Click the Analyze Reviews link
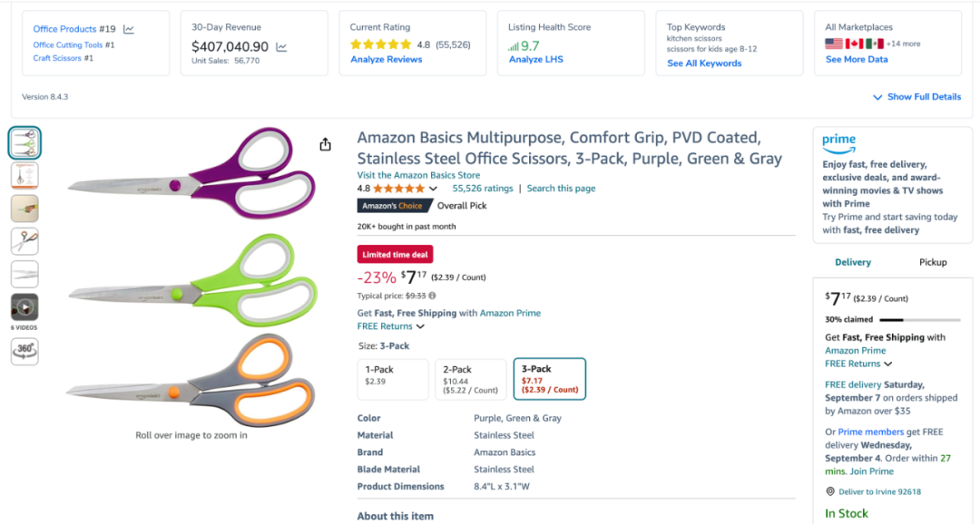 tap(386, 60)
